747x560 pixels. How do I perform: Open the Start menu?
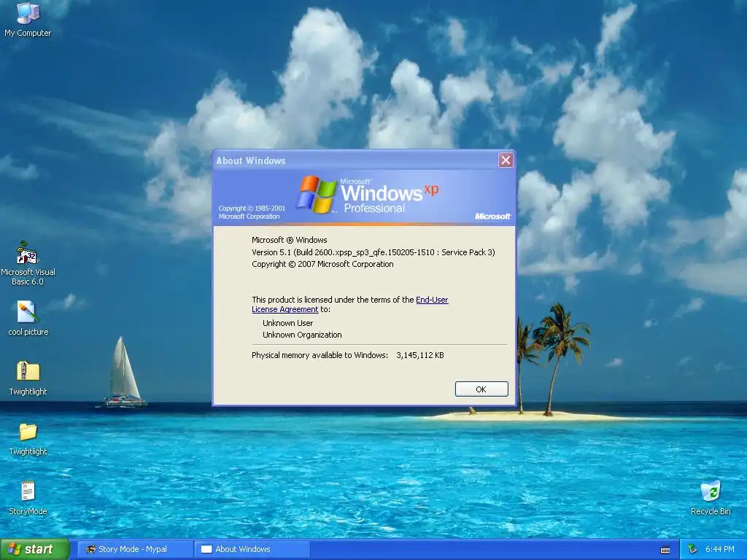pyautogui.click(x=34, y=549)
